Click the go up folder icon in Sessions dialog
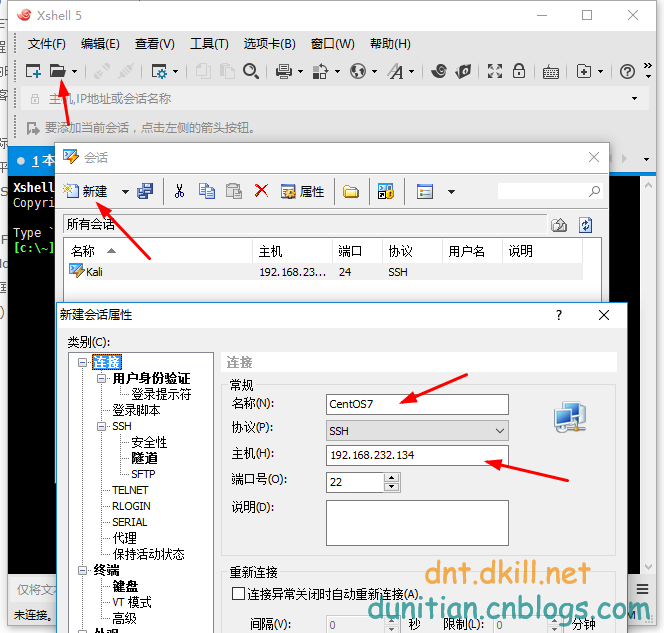This screenshot has width=664, height=633. pos(559,225)
